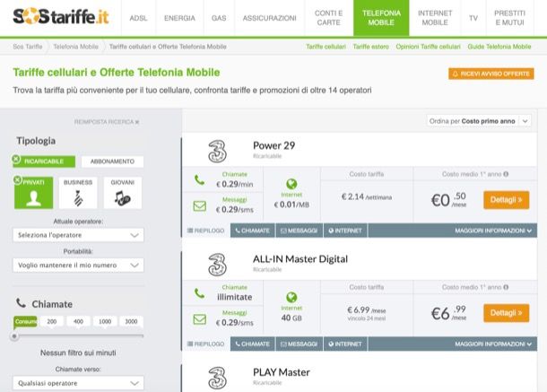The image size is (547, 392).
Task: Toggle the Abbonamento type filter
Action: 112,161
